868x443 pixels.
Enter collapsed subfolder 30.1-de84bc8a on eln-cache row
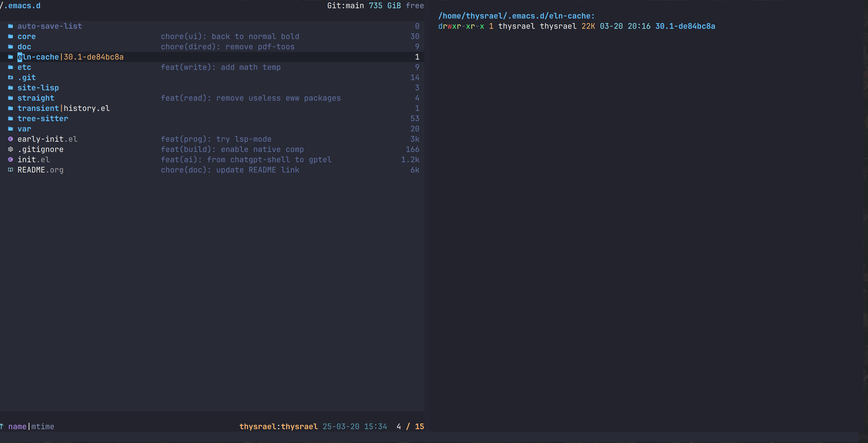pyautogui.click(x=94, y=57)
